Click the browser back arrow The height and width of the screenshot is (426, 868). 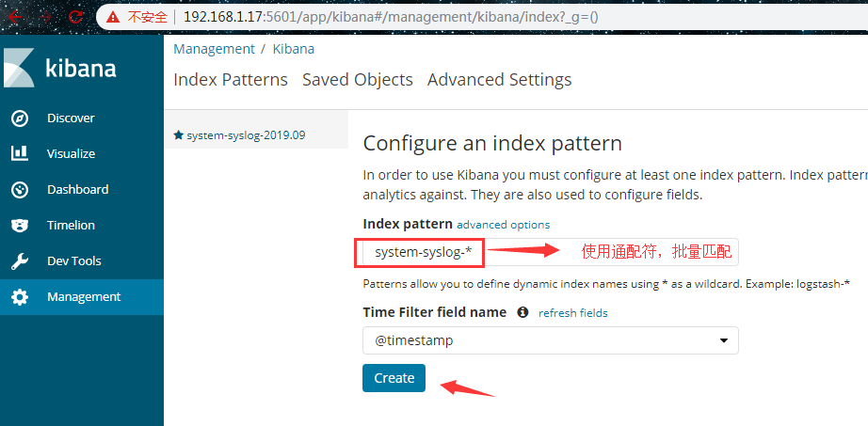tap(15, 17)
